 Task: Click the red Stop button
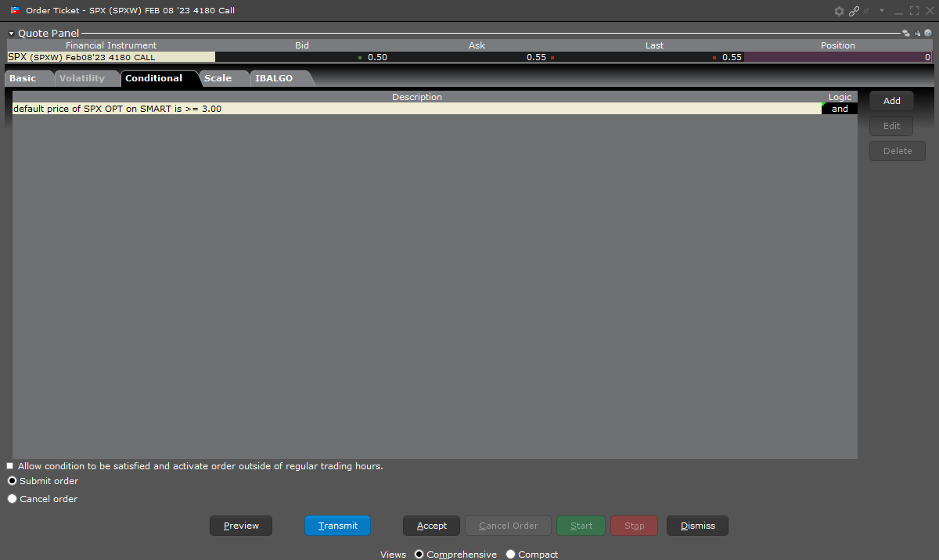(635, 526)
